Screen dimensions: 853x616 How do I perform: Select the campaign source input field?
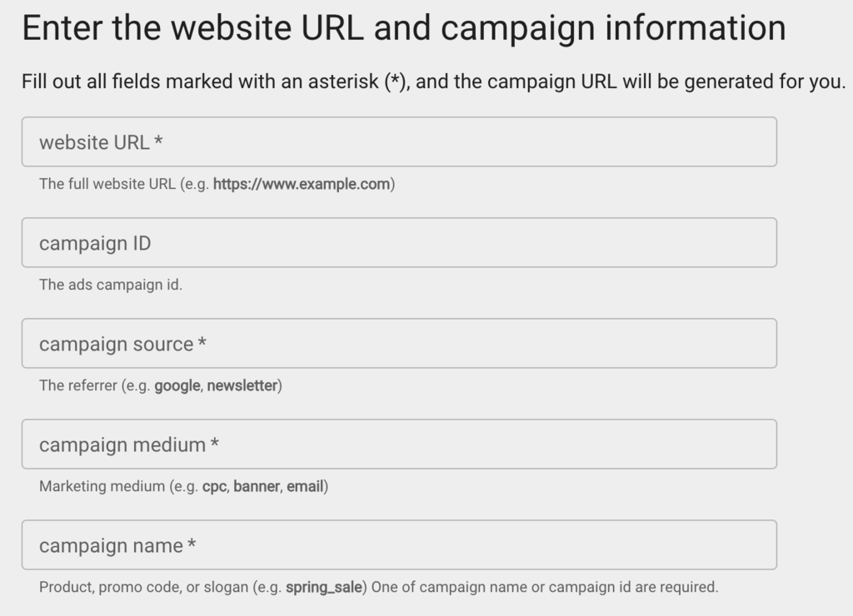[x=399, y=344]
